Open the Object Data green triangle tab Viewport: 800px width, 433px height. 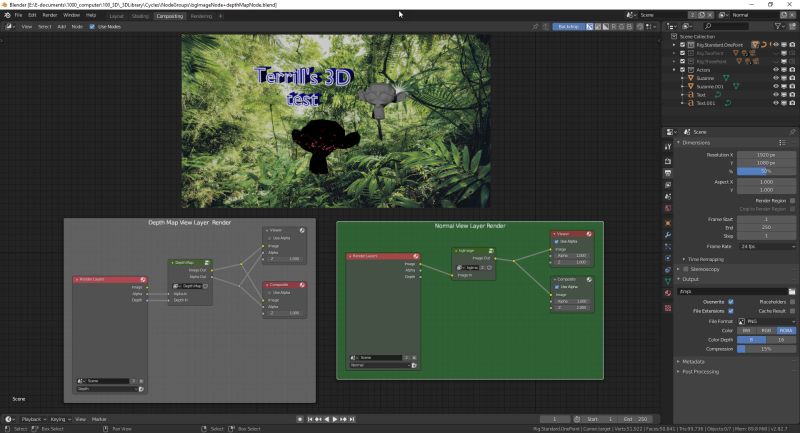pos(668,281)
